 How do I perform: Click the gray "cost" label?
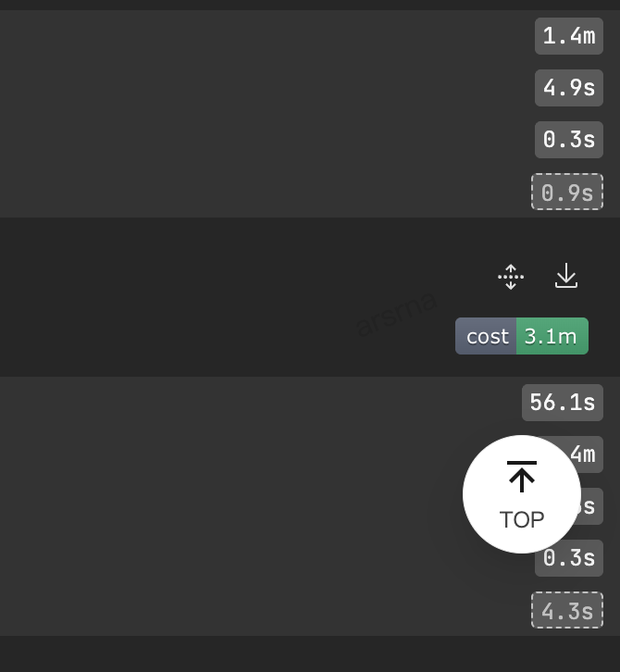487,336
